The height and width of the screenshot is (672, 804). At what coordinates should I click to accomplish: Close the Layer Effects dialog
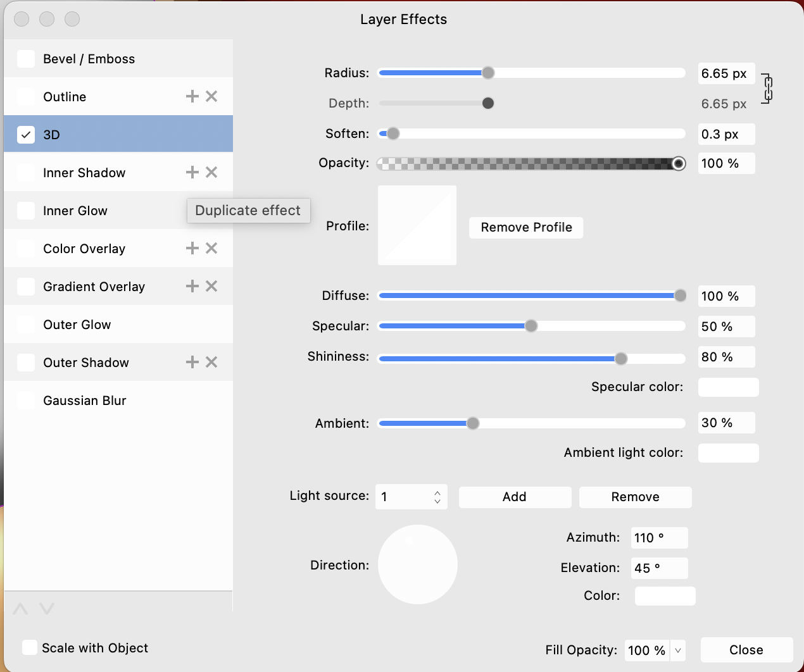(746, 650)
